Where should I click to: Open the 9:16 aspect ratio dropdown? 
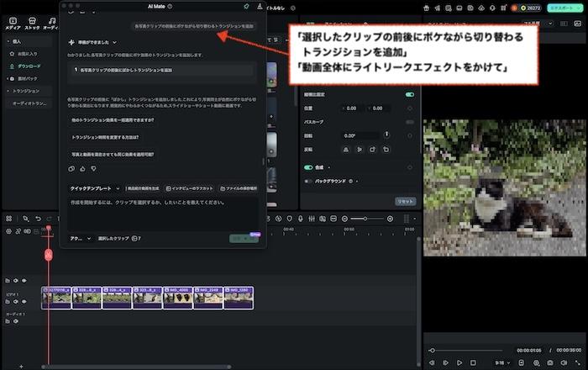coord(502,363)
